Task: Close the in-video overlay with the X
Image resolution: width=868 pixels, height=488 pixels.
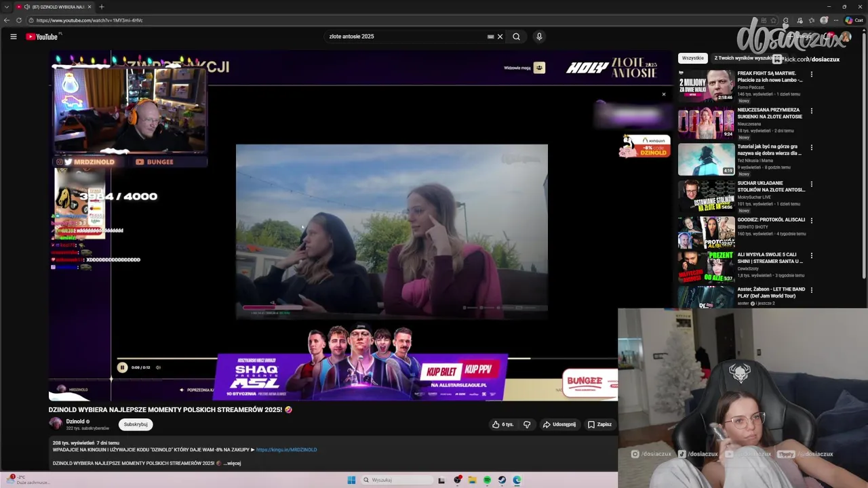Action: (664, 94)
